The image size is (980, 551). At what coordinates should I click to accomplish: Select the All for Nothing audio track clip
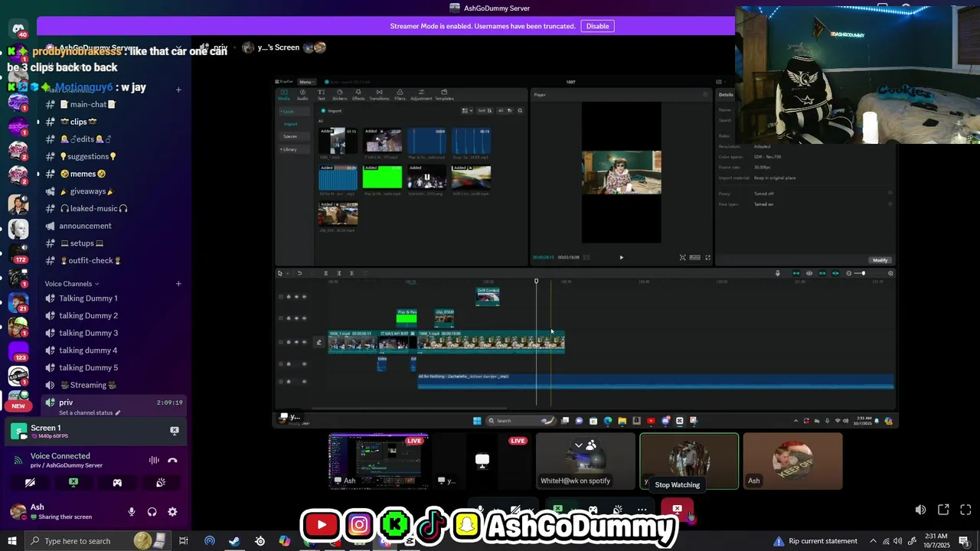(655, 380)
